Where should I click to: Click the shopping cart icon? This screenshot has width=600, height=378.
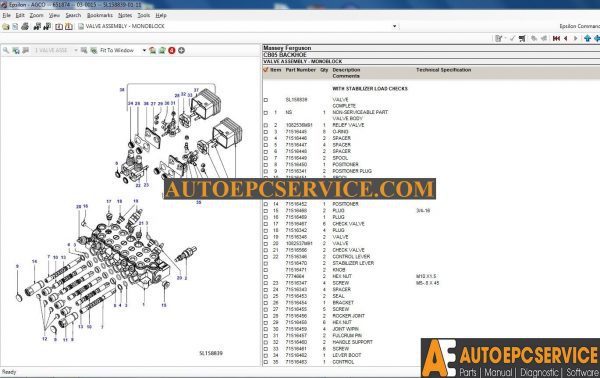[x=522, y=38]
